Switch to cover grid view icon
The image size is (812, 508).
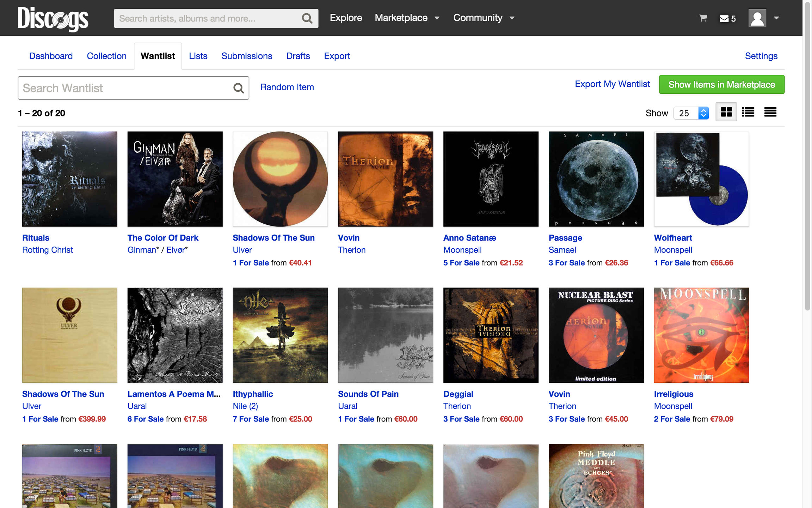[x=726, y=112]
